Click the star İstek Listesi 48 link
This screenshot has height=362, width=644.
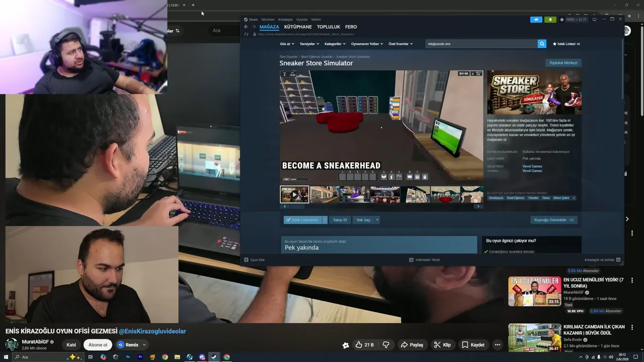567,44
